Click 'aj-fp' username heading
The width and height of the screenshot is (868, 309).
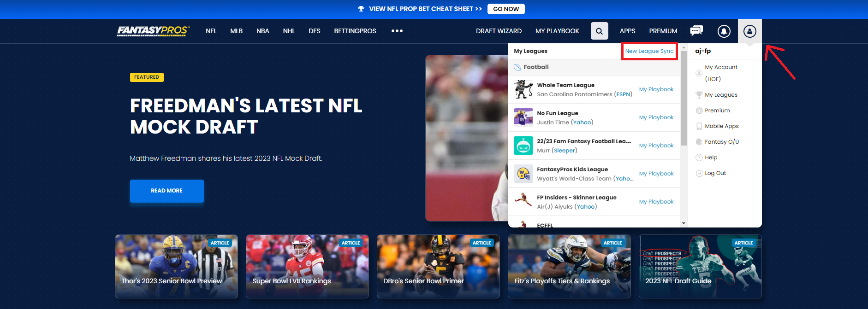[703, 51]
